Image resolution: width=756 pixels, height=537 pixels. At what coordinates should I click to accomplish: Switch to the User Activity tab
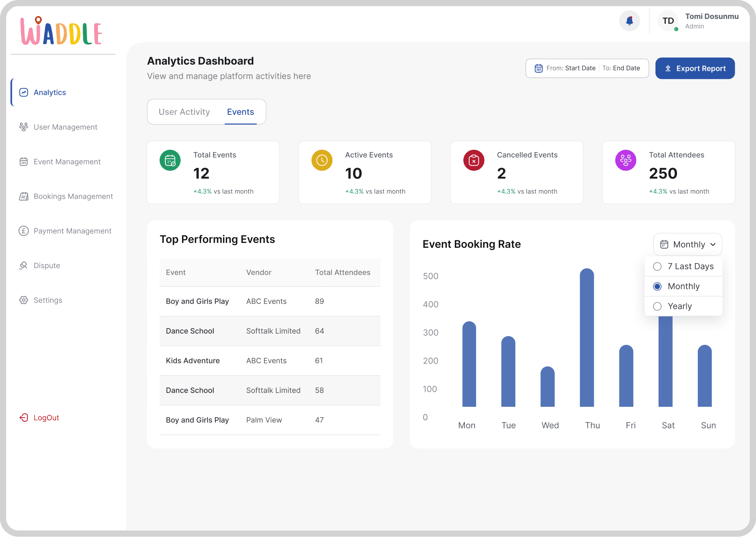point(184,112)
